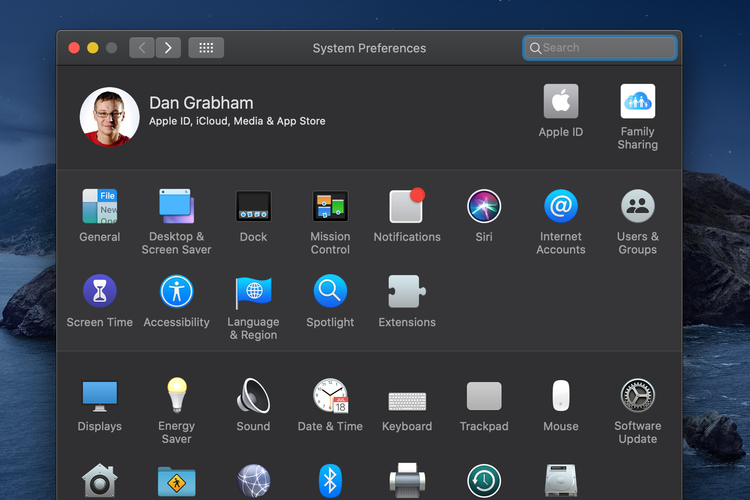
Task: Open the General preference pane
Action: click(x=99, y=206)
